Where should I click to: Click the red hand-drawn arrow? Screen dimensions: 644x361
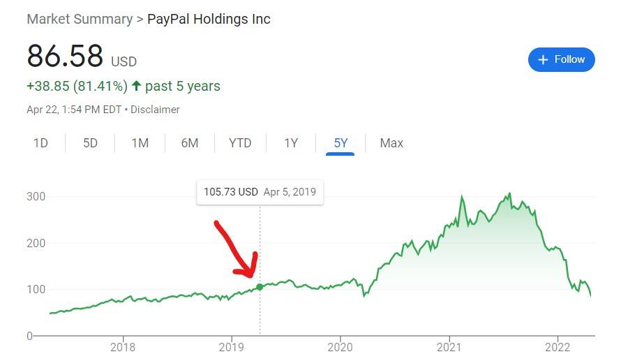click(x=237, y=249)
